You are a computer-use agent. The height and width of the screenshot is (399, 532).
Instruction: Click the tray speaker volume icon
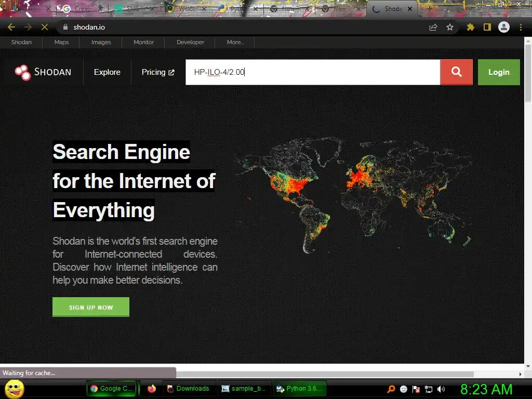pos(441,389)
